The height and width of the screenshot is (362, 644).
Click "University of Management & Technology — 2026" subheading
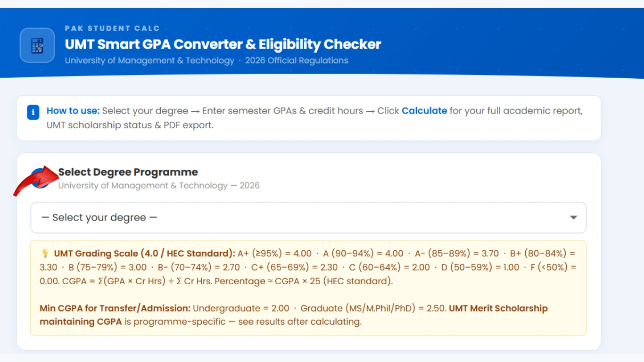point(159,185)
